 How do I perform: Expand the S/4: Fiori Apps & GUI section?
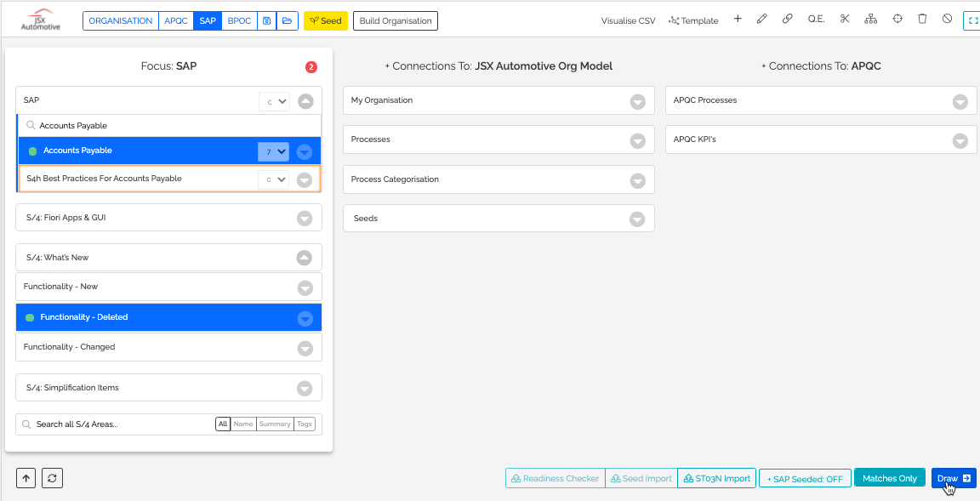click(x=305, y=218)
